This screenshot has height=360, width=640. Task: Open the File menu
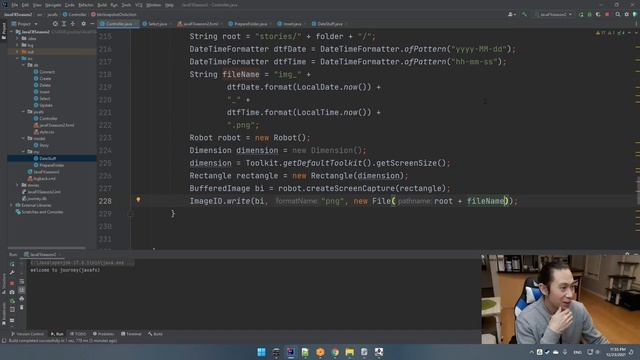pyautogui.click(x=15, y=5)
